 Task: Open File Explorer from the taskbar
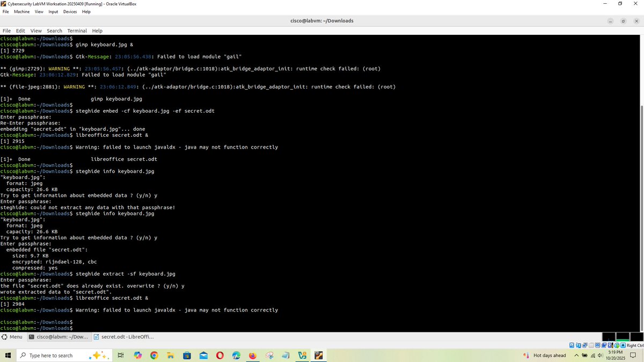click(170, 355)
